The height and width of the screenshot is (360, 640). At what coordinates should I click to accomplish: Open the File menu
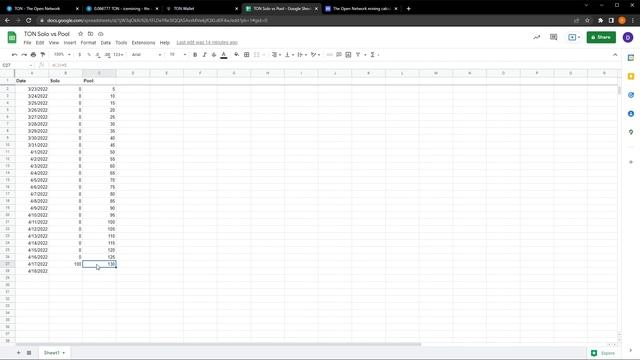pyautogui.click(x=27, y=42)
